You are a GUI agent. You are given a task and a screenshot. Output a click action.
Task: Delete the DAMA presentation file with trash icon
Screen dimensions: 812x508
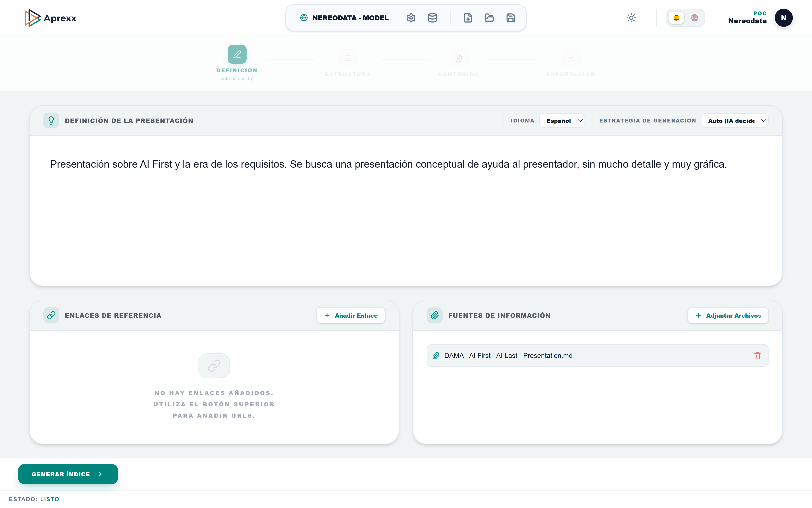pos(757,355)
